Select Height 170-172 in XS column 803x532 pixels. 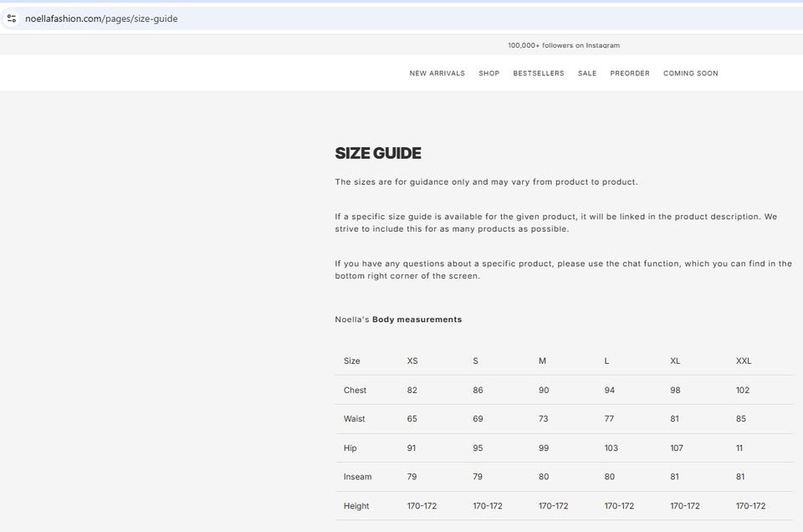pyautogui.click(x=422, y=506)
